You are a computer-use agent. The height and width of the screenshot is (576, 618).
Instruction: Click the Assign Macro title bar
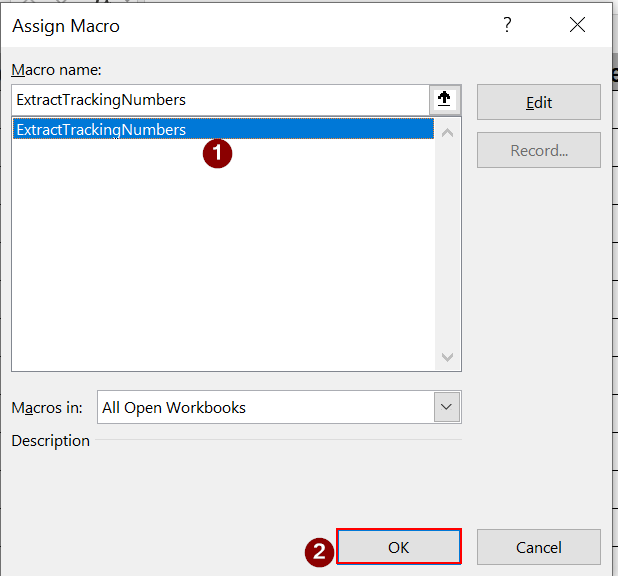coord(250,26)
